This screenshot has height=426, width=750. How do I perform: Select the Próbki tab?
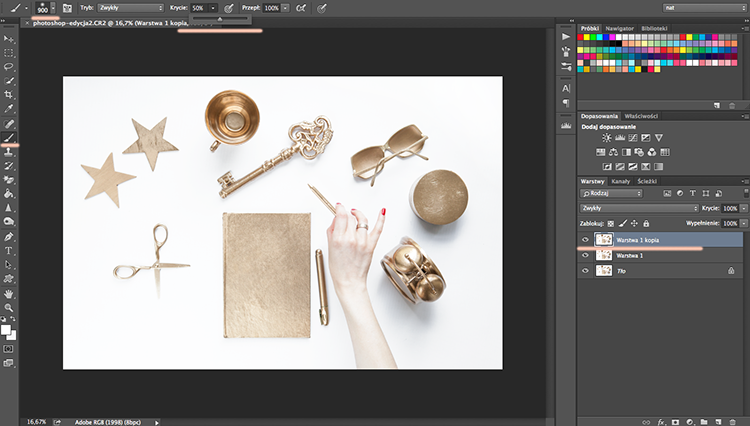[x=590, y=28]
